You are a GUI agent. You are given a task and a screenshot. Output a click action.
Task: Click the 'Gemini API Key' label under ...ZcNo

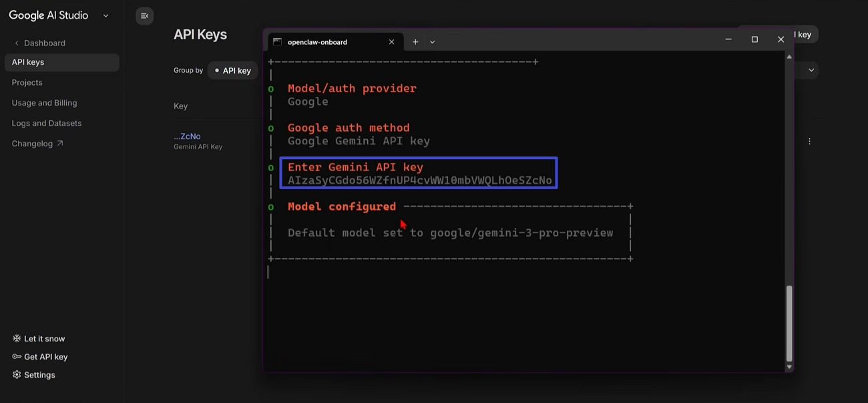pyautogui.click(x=198, y=146)
